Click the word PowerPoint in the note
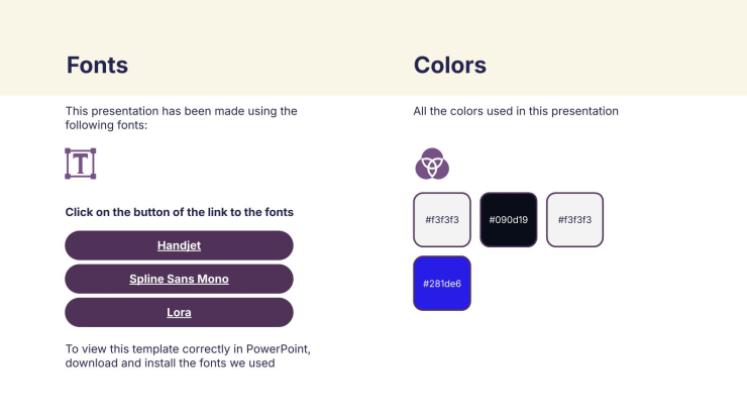The image size is (747, 420). point(278,349)
